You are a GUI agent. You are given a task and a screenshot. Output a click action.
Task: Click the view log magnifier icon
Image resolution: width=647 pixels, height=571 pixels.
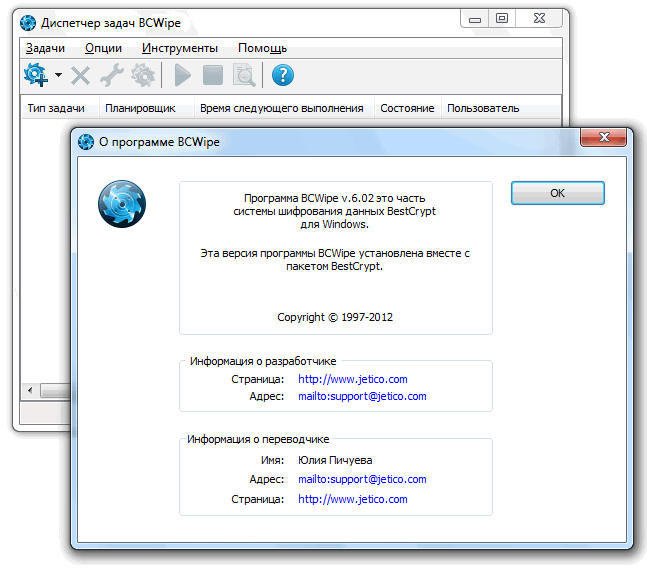[244, 75]
